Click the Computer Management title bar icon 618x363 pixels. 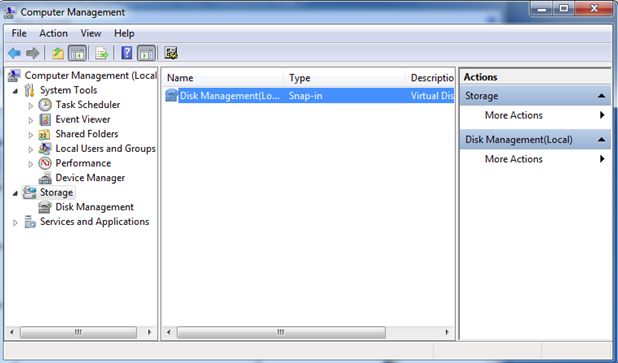tap(9, 12)
